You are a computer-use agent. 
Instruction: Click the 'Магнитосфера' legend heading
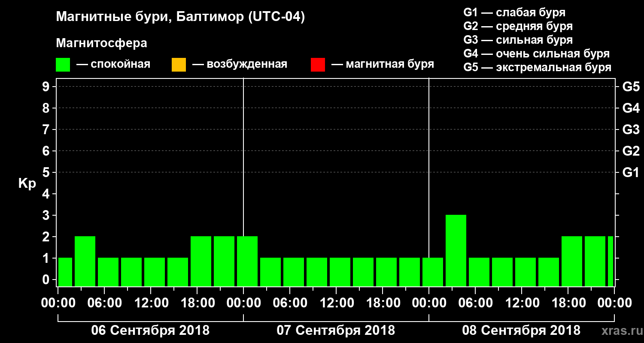coord(101,43)
